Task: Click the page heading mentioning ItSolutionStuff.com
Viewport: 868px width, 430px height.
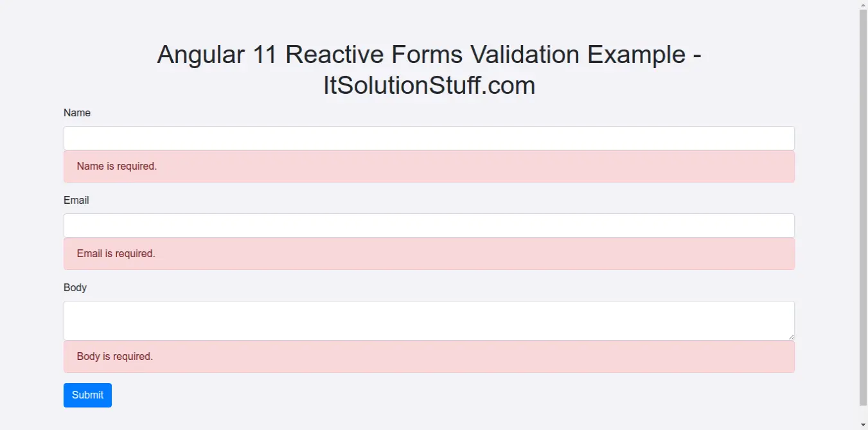Action: [429, 69]
